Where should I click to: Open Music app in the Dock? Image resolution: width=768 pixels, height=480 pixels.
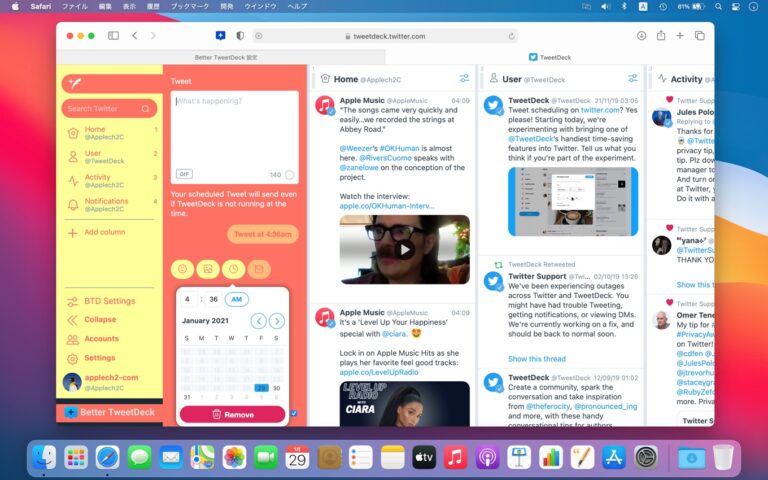[456, 458]
